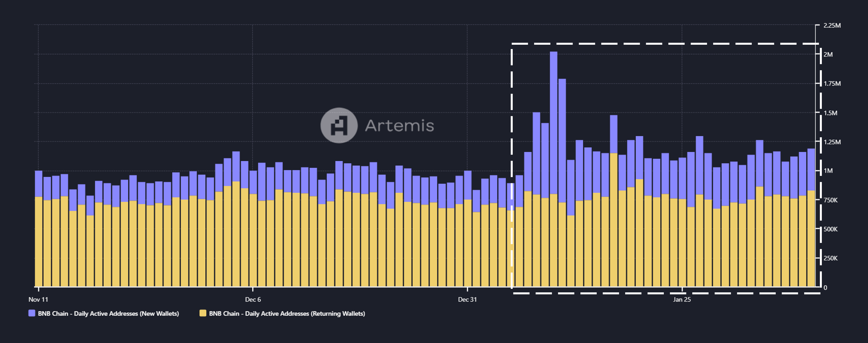The width and height of the screenshot is (868, 343).
Task: Click the yellow Returning Wallets legend swatch
Action: pyautogui.click(x=203, y=313)
